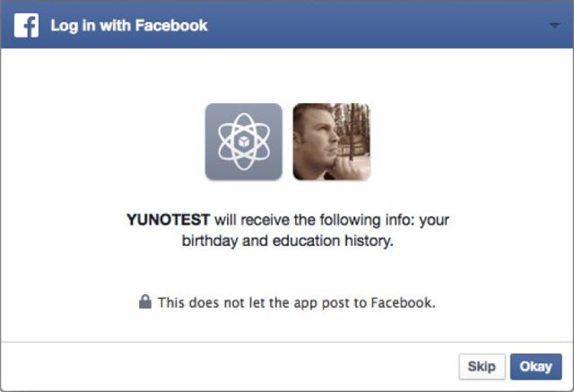The image size is (574, 392).
Task: Click blank white area right of profile photo
Action: [466, 142]
